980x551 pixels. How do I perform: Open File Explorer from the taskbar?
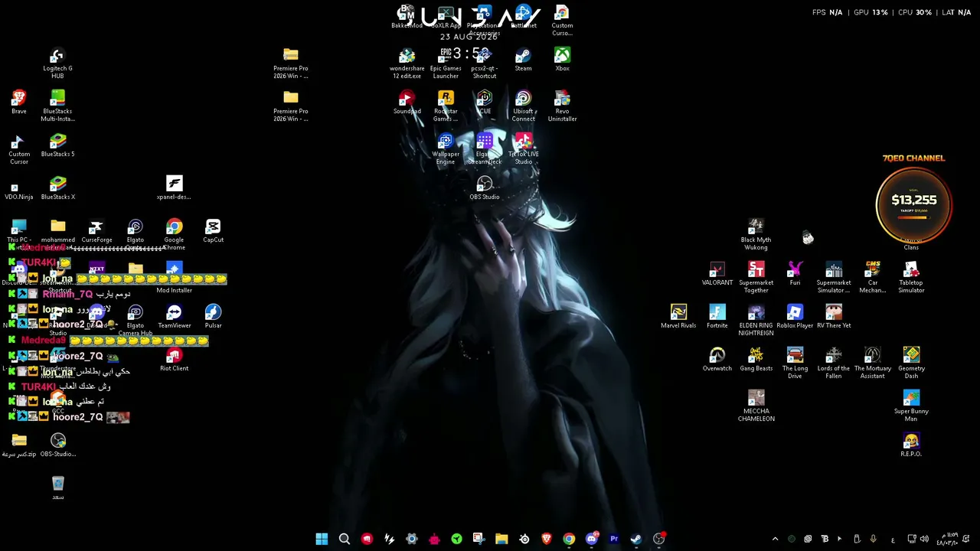501,539
